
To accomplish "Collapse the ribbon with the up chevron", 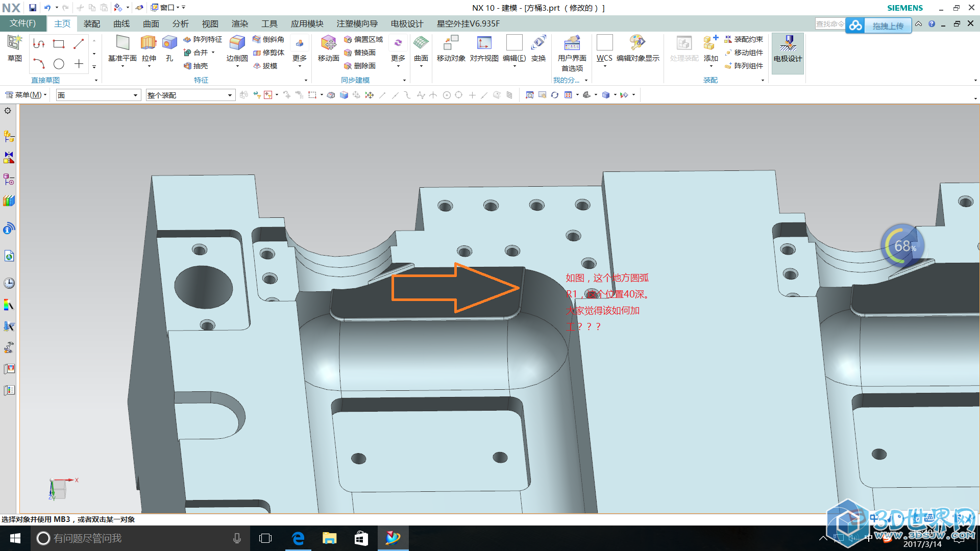I will point(918,24).
